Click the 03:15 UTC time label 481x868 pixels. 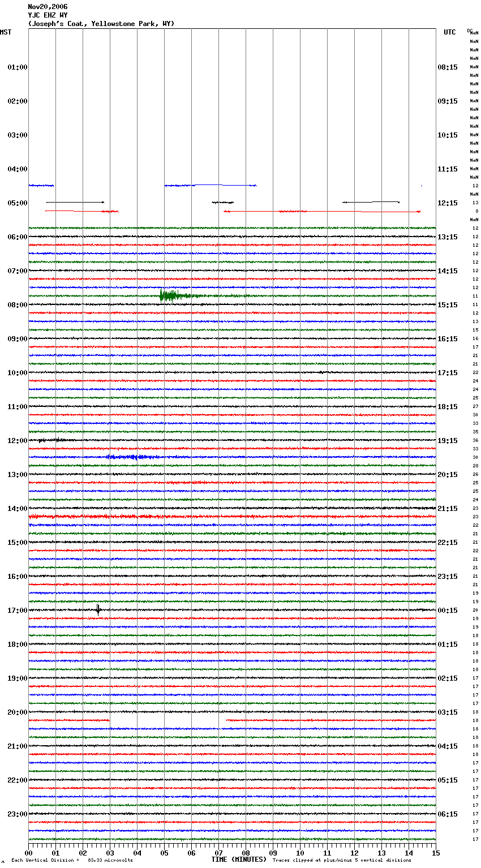click(448, 712)
